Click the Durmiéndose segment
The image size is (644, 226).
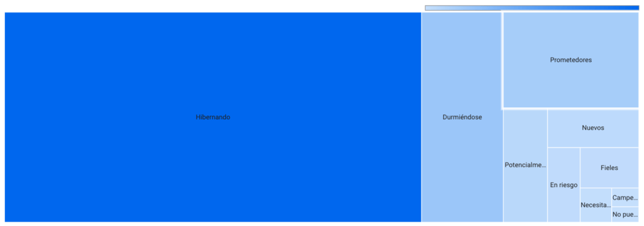point(462,117)
